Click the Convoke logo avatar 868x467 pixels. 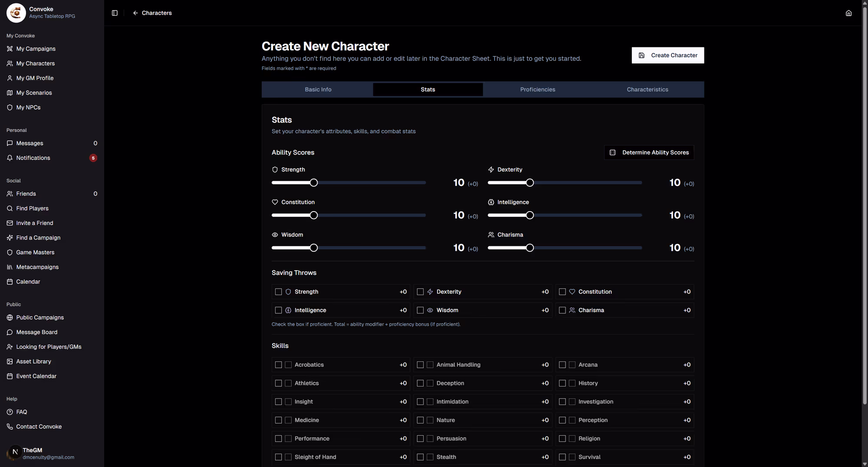pyautogui.click(x=16, y=13)
